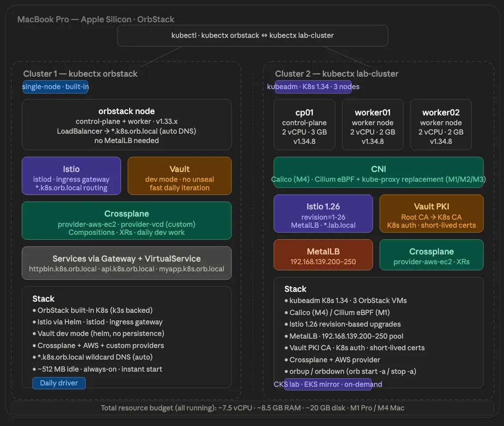Screen dimensions: 504x426
Task: Click 'Crossplane + AWS provider' bullet
Action: [x=332, y=360]
